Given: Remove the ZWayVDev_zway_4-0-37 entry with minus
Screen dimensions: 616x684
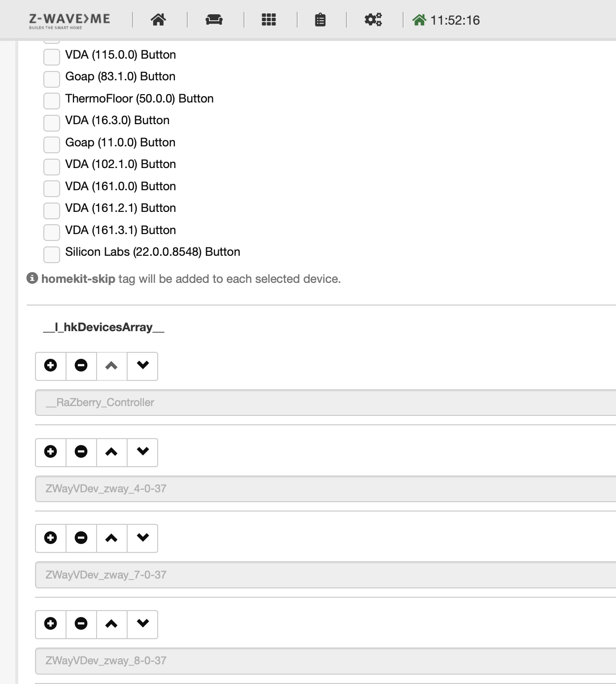Looking at the screenshot, I should tap(81, 452).
